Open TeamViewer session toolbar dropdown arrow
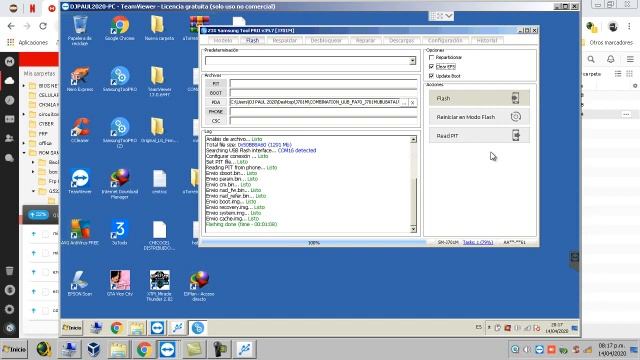Image resolution: width=640 pixels, height=360 pixels. click(x=449, y=16)
